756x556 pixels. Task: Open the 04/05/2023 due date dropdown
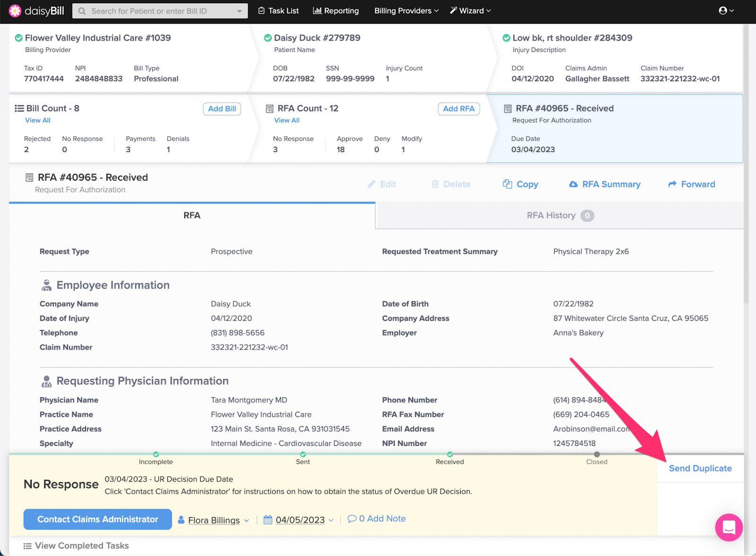tap(331, 521)
